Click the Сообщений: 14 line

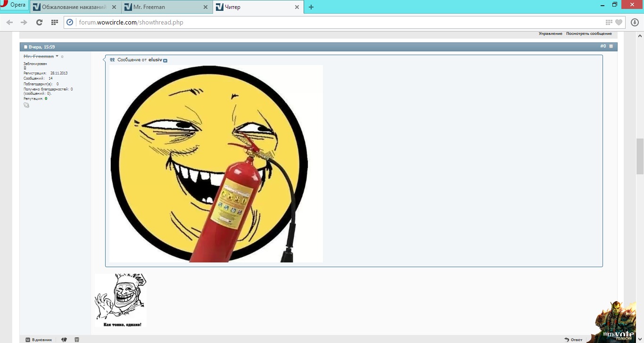[x=38, y=78]
